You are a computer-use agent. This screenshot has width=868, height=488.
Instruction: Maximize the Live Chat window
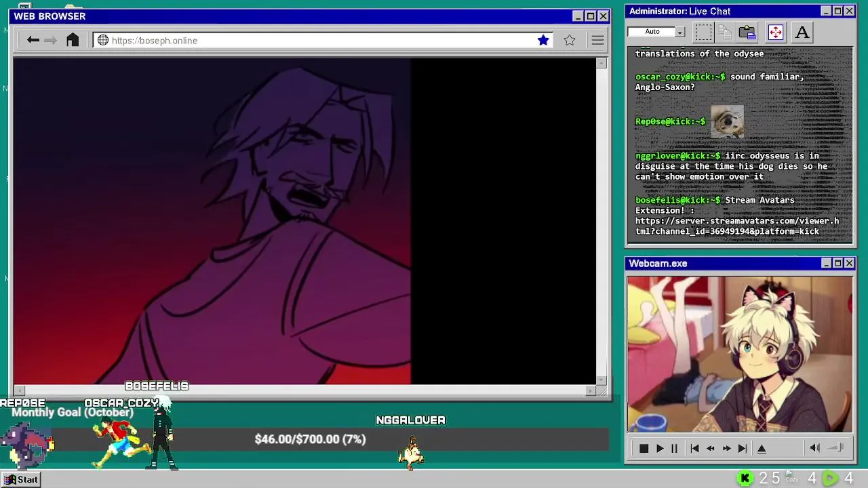837,11
